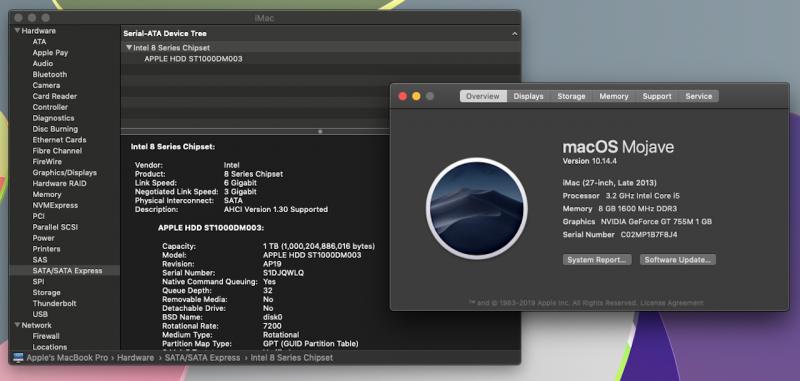Click the Software Update... button
The width and height of the screenshot is (800, 381).
[x=678, y=260]
